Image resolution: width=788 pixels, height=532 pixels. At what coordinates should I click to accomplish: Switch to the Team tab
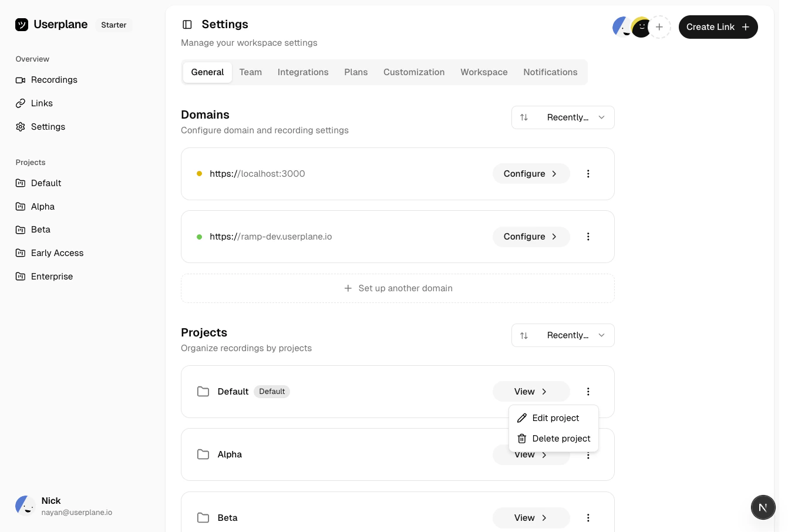(x=251, y=72)
